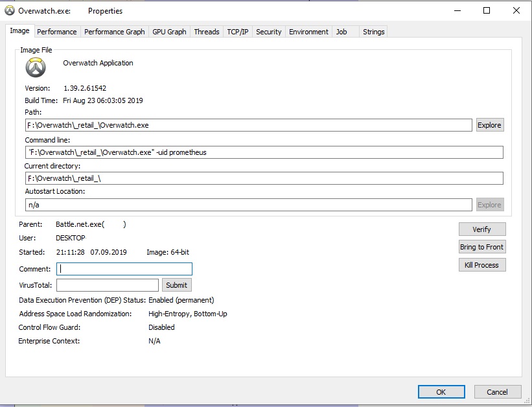This screenshot has height=407, width=532.
Task: Open the Strings tab
Action: pyautogui.click(x=373, y=32)
